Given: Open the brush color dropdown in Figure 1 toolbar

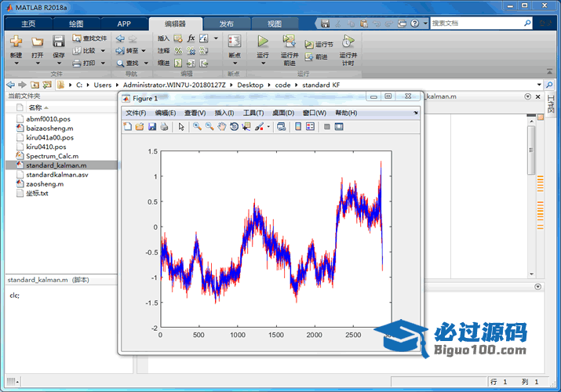Looking at the screenshot, I should point(268,126).
